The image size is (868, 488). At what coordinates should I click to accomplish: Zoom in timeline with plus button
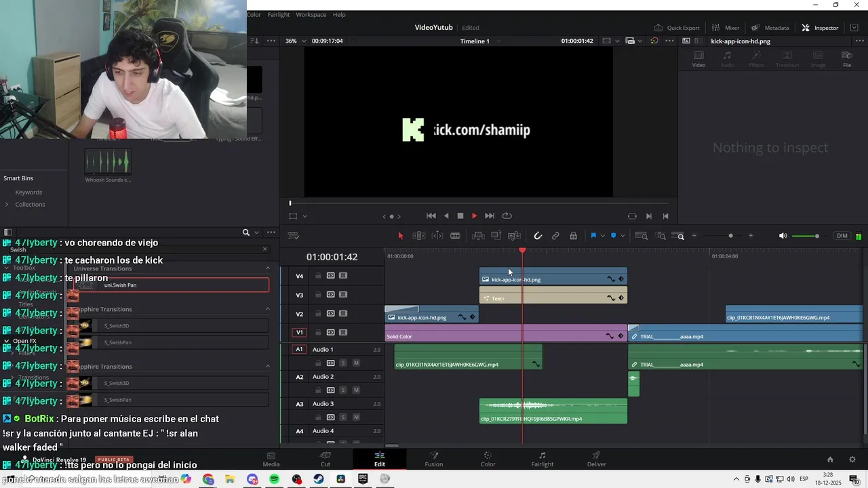coord(751,236)
